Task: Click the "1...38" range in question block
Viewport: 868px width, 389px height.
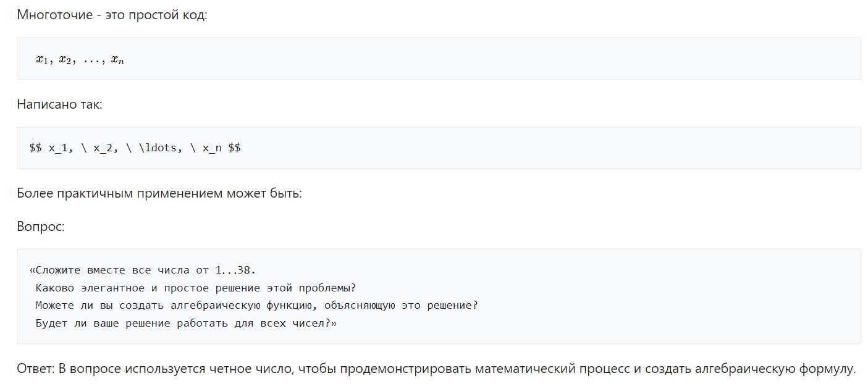Action: click(235, 270)
